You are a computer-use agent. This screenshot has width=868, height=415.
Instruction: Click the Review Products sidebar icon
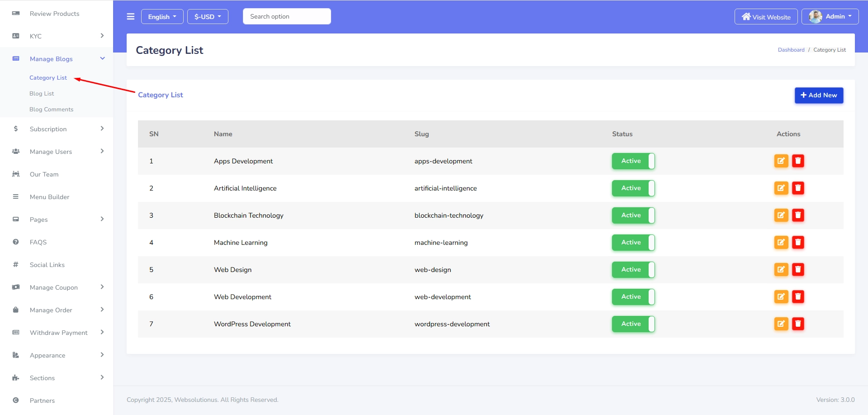[16, 13]
